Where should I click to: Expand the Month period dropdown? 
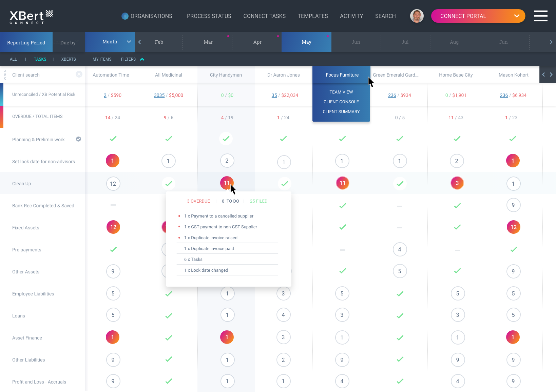click(x=110, y=42)
